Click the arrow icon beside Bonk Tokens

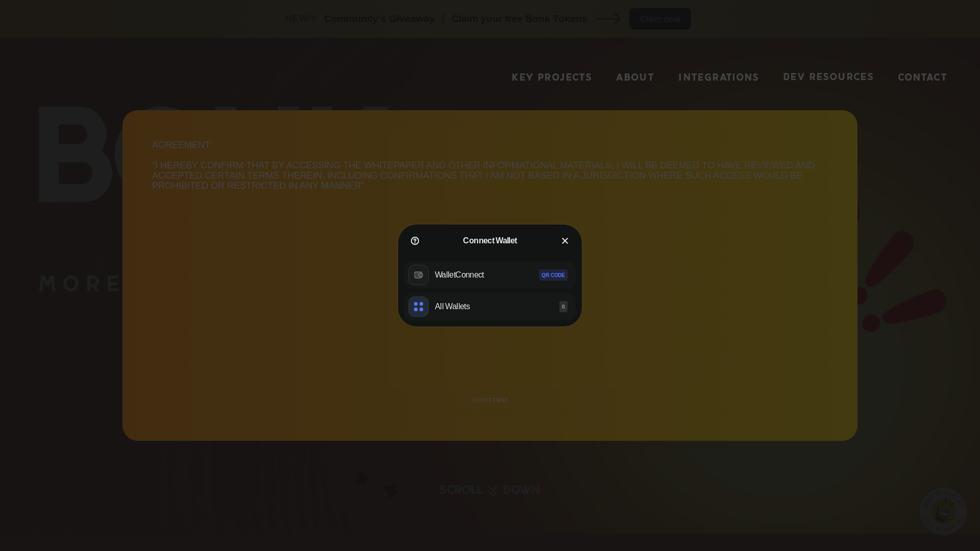tap(608, 19)
